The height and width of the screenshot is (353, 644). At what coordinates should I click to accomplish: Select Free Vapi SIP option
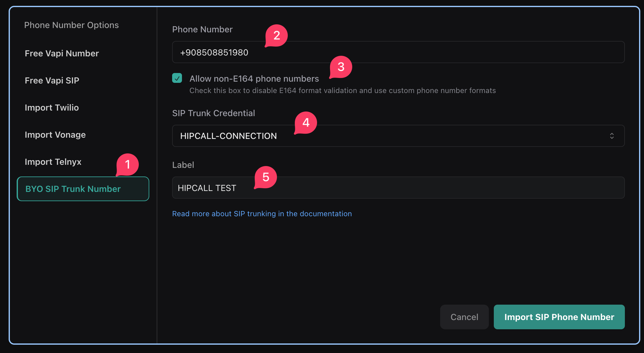pos(52,80)
